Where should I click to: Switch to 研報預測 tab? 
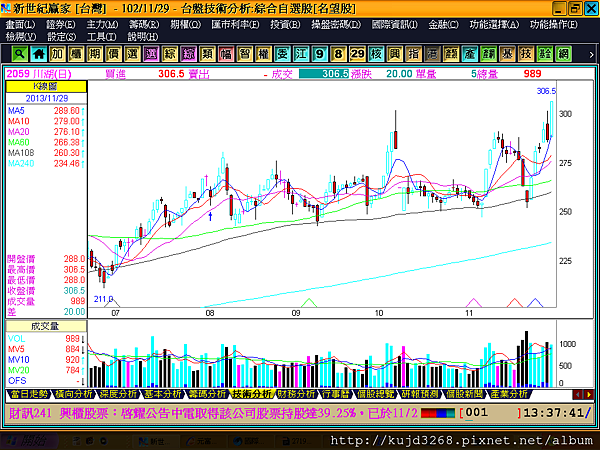point(420,394)
